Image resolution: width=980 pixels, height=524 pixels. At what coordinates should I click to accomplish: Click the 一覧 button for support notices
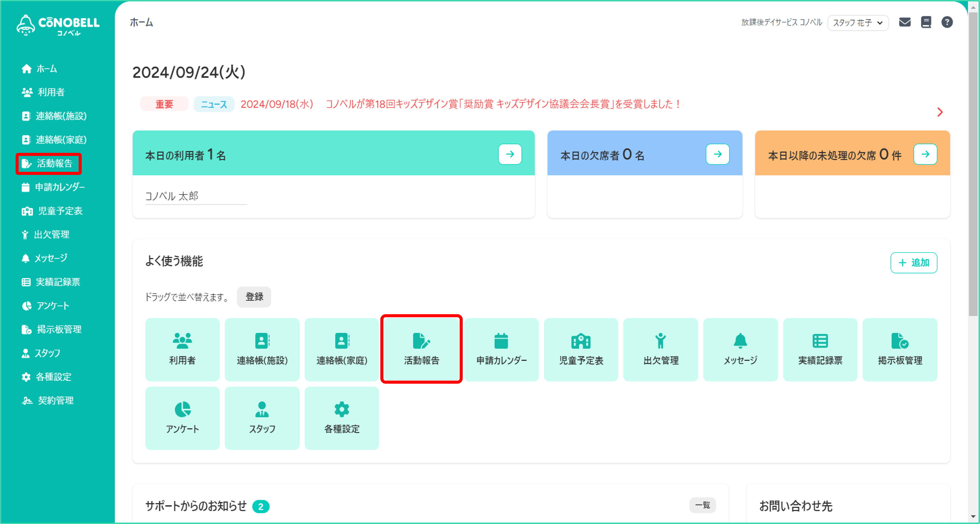702,505
